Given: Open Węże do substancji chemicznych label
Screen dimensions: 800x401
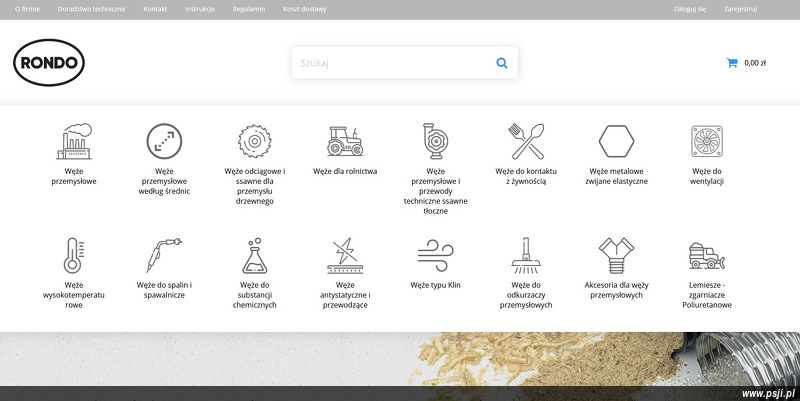Looking at the screenshot, I should click(255, 295).
